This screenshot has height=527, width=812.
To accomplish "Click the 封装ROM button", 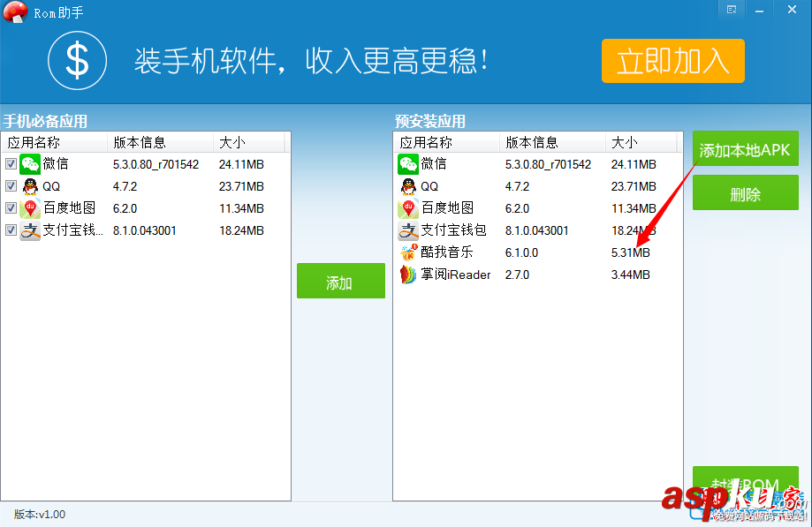I will [x=745, y=484].
